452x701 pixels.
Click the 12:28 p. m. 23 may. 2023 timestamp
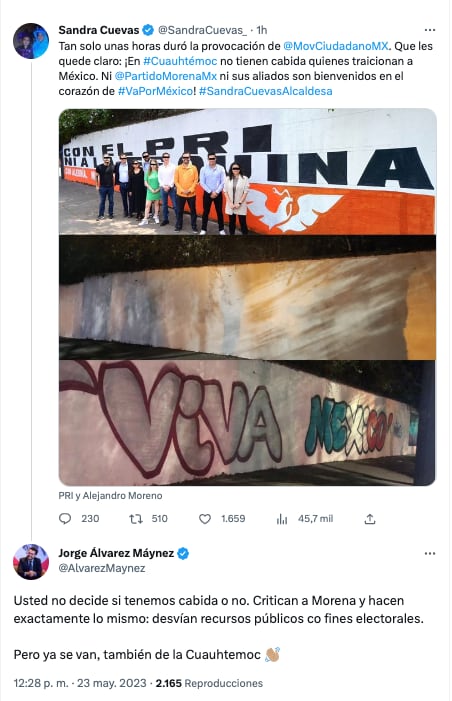80,683
